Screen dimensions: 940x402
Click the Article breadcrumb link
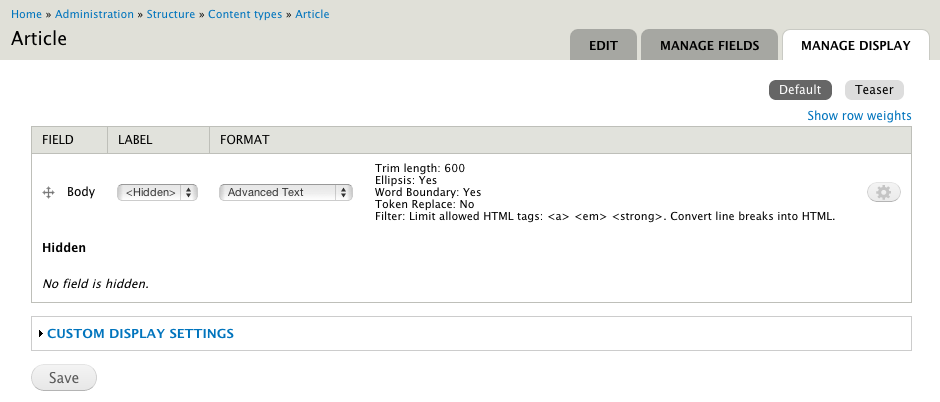312,14
